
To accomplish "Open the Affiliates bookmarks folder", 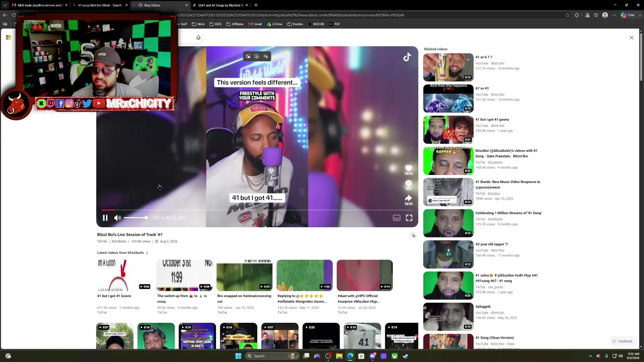I will click(x=235, y=24).
